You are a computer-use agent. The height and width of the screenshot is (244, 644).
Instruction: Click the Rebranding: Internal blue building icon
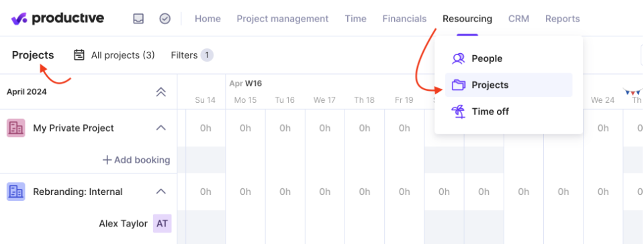tap(16, 192)
